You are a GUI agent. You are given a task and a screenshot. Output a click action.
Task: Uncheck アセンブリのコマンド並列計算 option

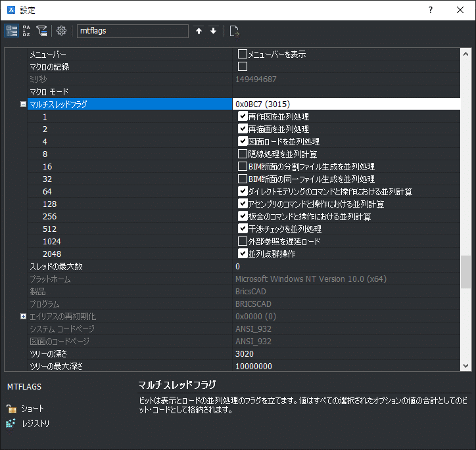[x=242, y=204]
